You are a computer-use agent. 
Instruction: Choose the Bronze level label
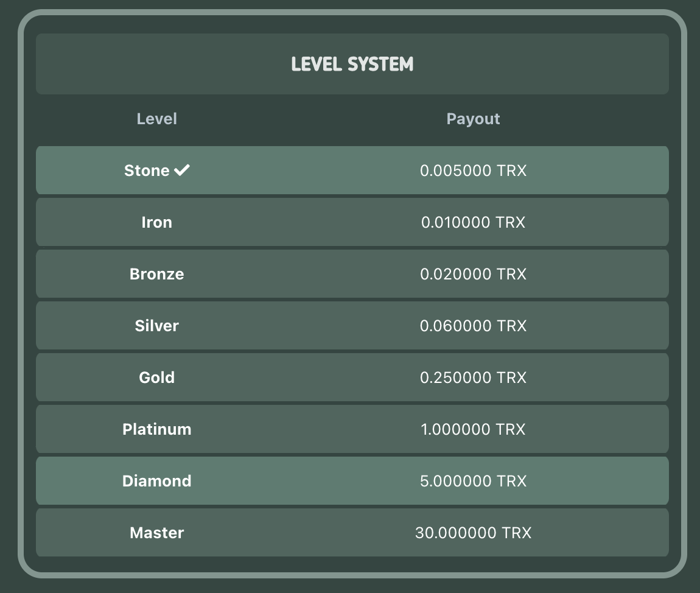tap(156, 274)
